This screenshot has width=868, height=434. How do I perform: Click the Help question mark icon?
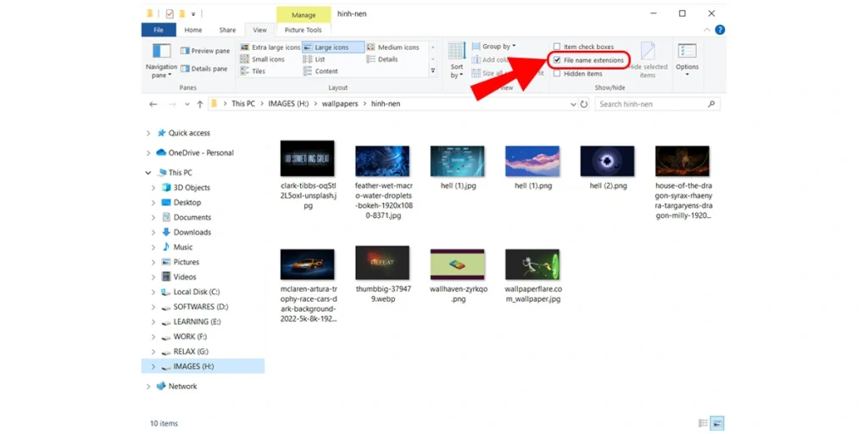[720, 30]
